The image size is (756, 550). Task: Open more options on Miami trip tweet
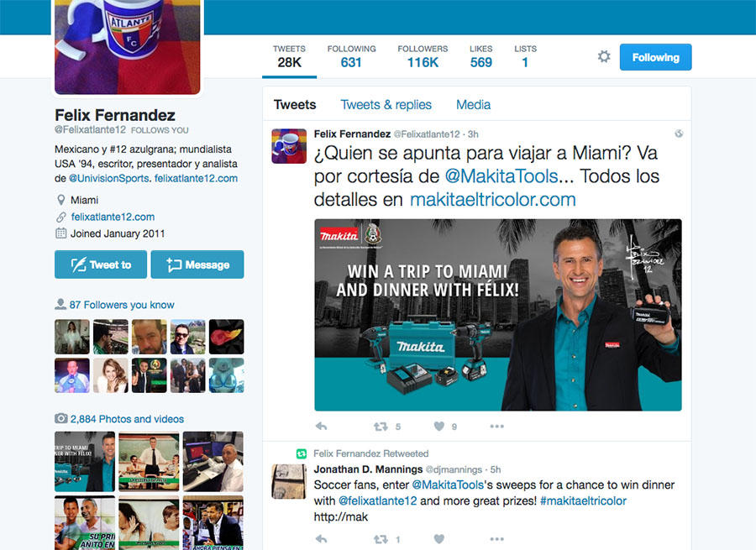click(496, 426)
